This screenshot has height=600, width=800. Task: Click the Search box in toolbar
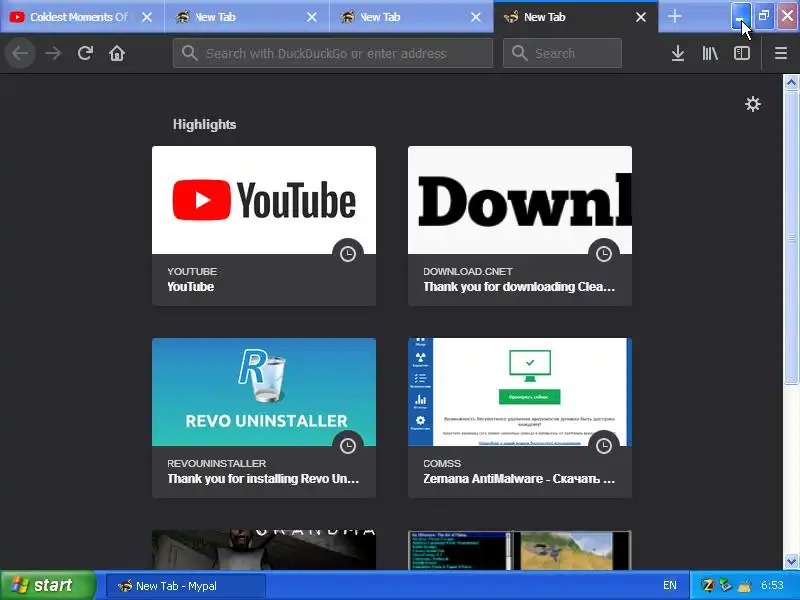tap(562, 53)
